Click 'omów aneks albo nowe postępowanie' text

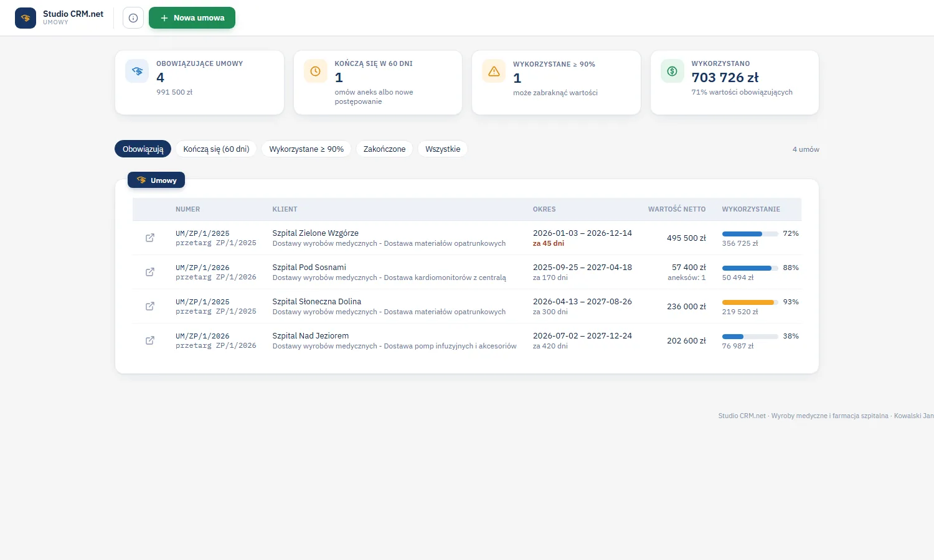point(374,96)
